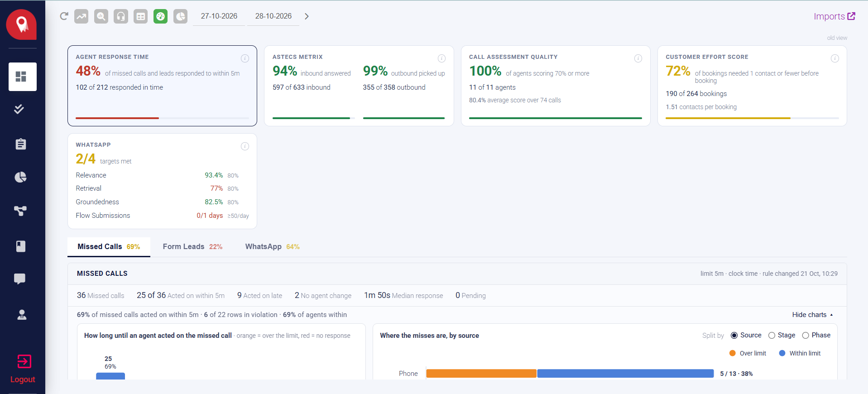Select the Source split-by radio button

click(x=734, y=336)
